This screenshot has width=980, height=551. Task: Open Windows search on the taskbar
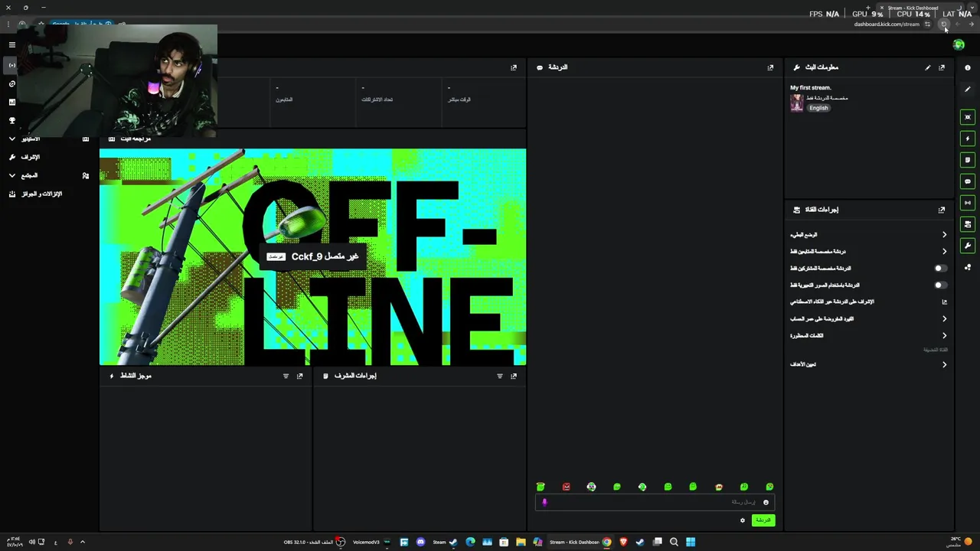point(674,542)
